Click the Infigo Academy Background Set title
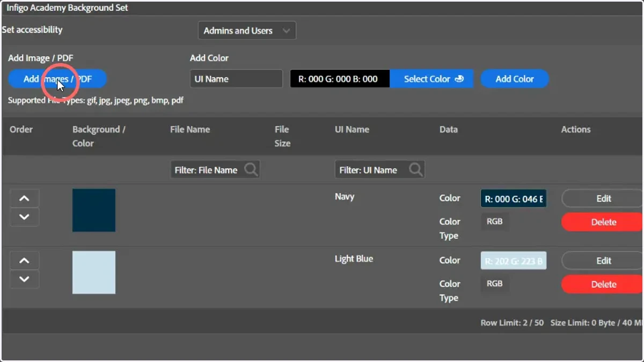This screenshot has height=362, width=644. [67, 8]
